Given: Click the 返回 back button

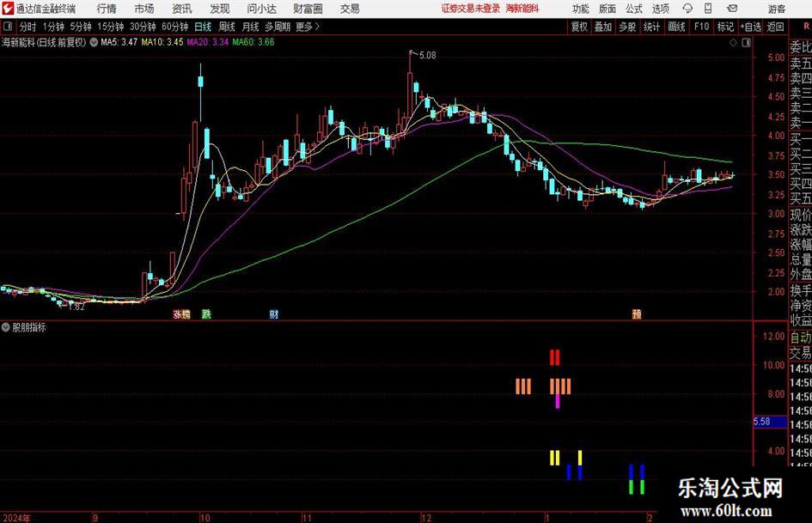Looking at the screenshot, I should 776,27.
